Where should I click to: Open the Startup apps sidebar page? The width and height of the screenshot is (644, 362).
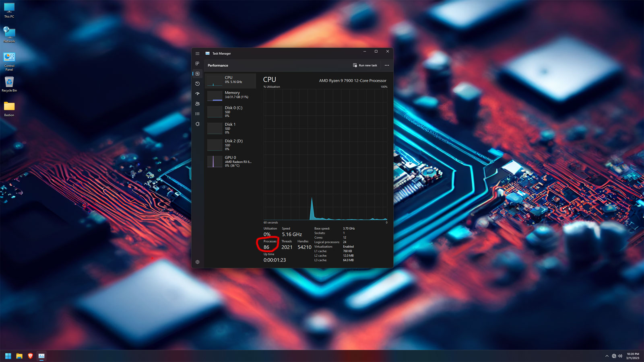pyautogui.click(x=197, y=93)
